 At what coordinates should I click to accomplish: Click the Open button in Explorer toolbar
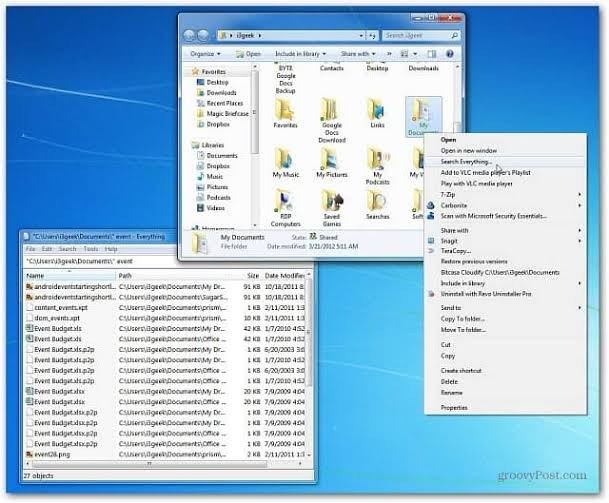[x=248, y=54]
